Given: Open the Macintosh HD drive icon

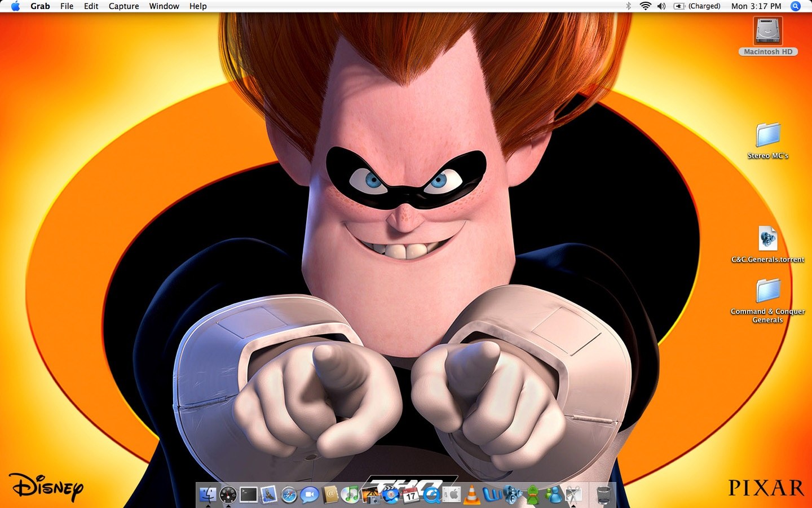Looking at the screenshot, I should (768, 36).
